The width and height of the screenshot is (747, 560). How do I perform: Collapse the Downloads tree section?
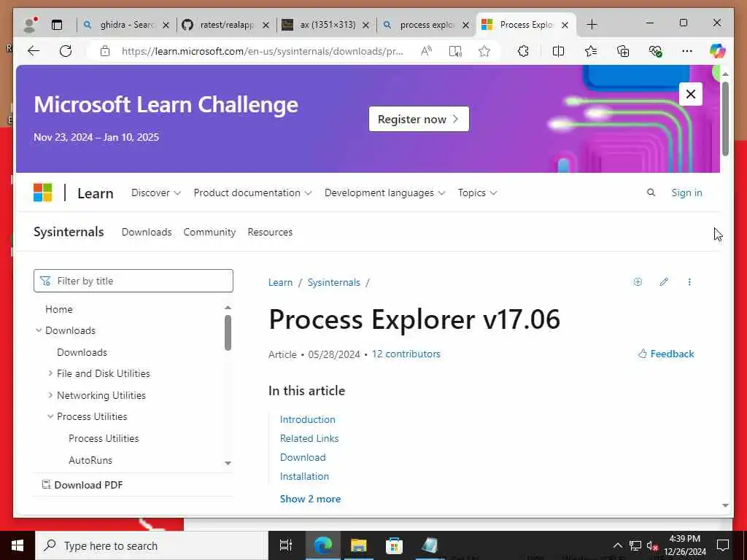[39, 330]
